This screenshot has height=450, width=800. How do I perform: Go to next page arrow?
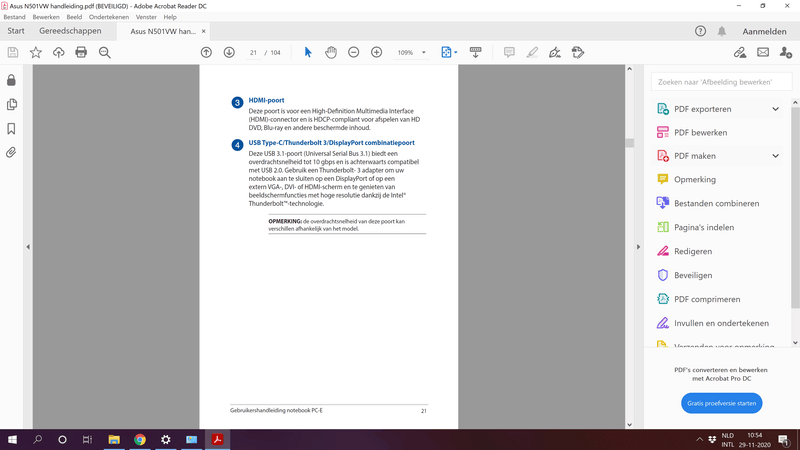[229, 53]
